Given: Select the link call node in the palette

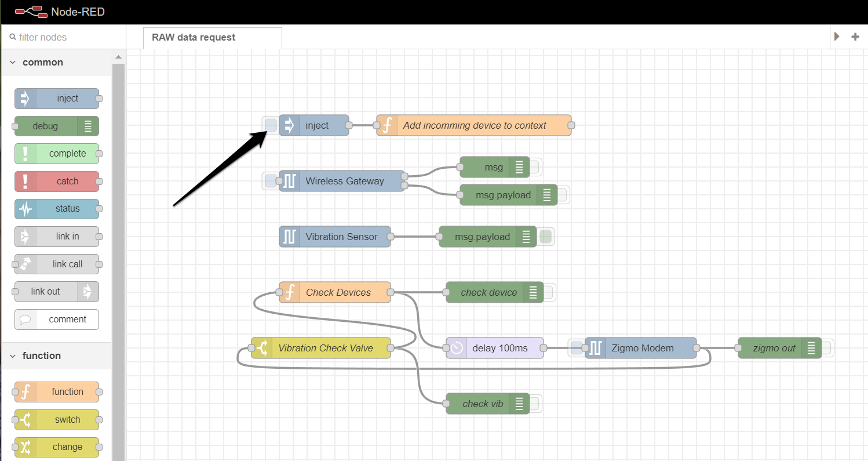Looking at the screenshot, I should 57,264.
